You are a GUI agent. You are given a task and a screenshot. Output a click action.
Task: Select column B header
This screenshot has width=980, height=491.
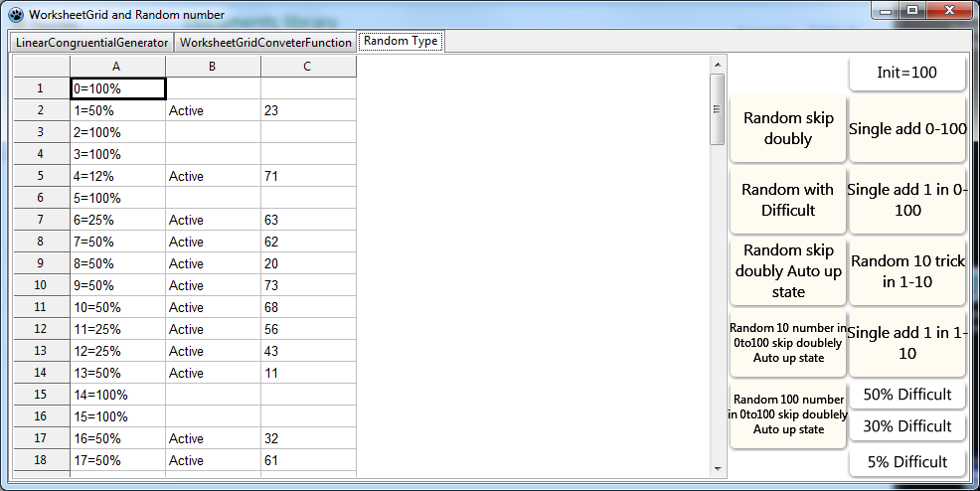[x=213, y=67]
